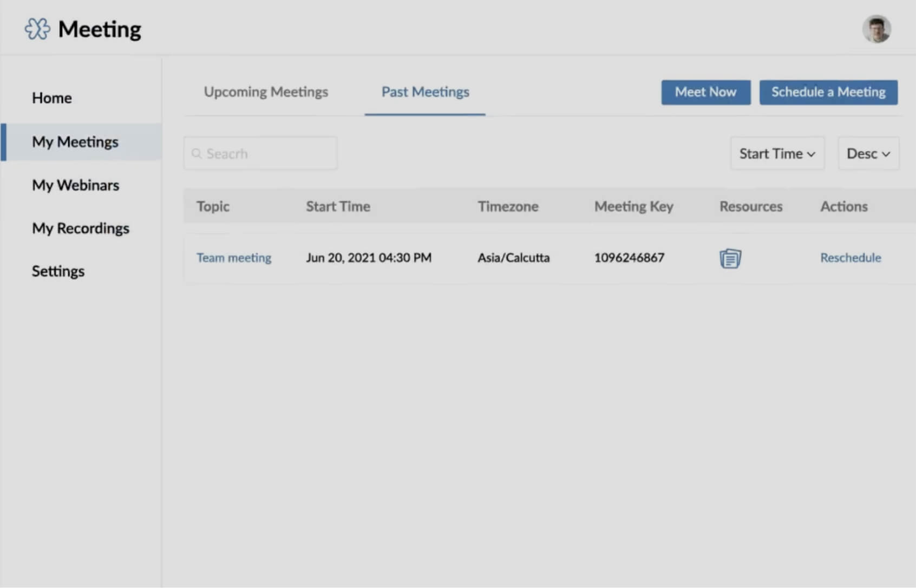
Task: Select My Meetings in the sidebar
Action: tap(75, 142)
